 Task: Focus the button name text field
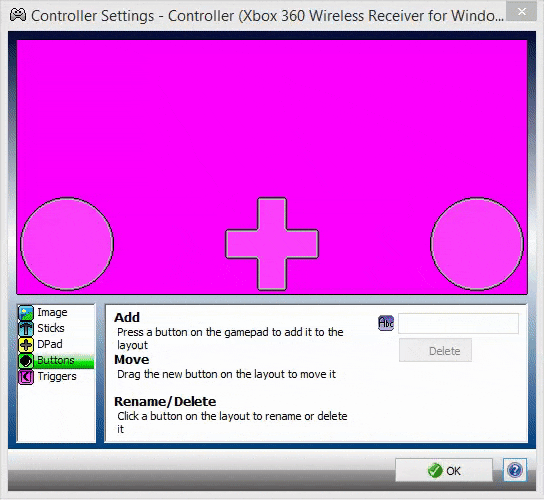(x=458, y=323)
